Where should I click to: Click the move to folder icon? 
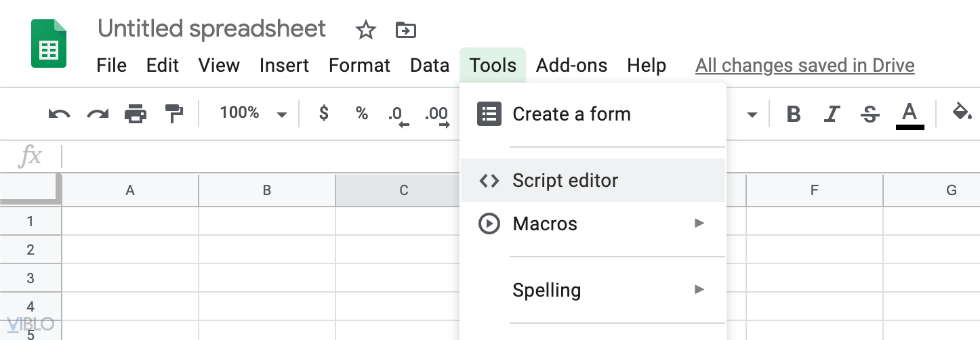[x=405, y=30]
